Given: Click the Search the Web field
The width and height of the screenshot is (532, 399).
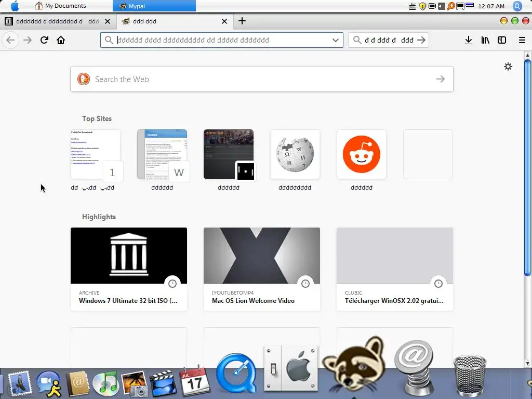Looking at the screenshot, I should click(262, 79).
